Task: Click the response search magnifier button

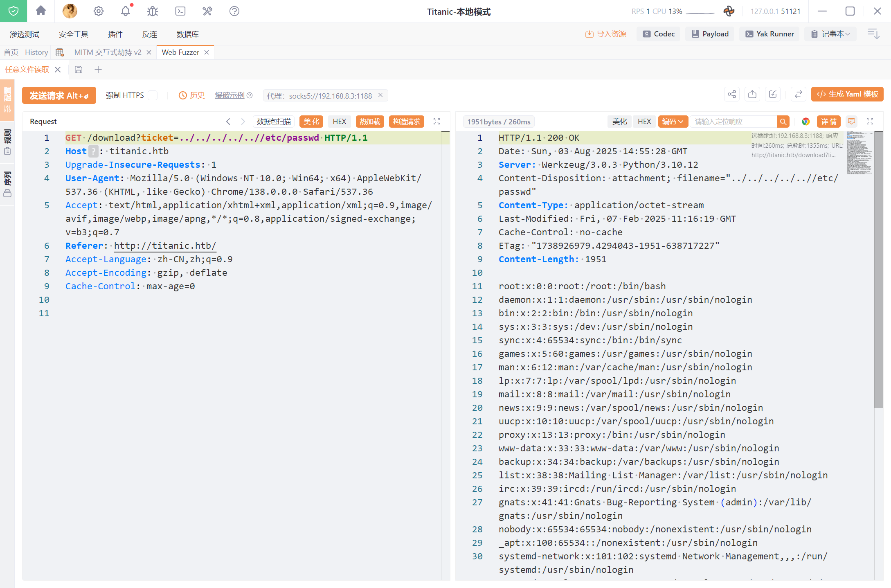Action: point(783,122)
